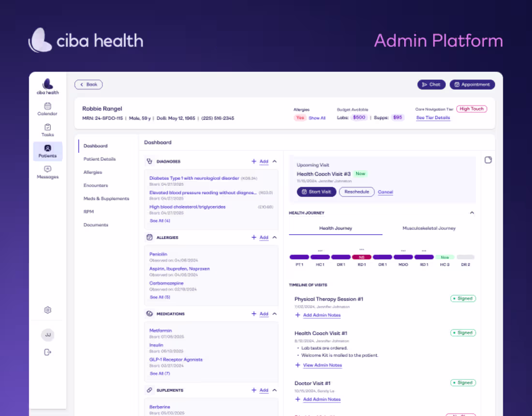The height and width of the screenshot is (416, 532).
Task: Click the notes icon beside the Upcoming Visit card
Action: (x=488, y=160)
